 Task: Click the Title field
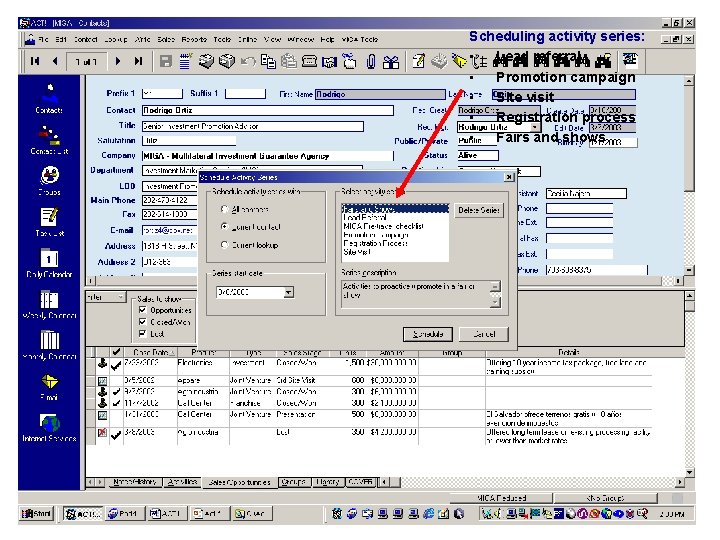tap(253, 126)
